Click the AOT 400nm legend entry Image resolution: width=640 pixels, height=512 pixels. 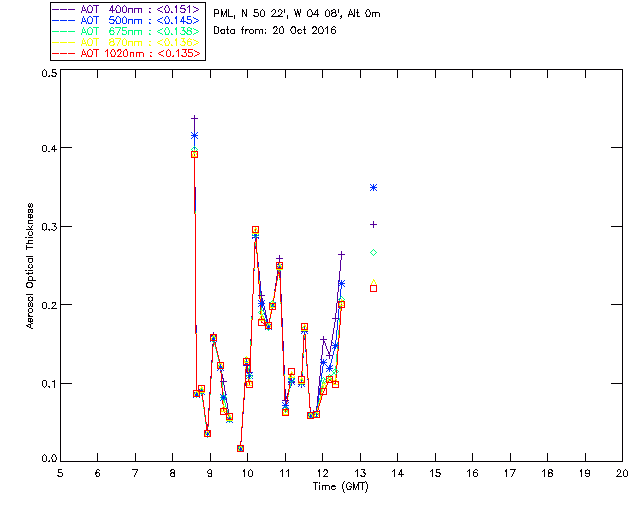click(127, 9)
